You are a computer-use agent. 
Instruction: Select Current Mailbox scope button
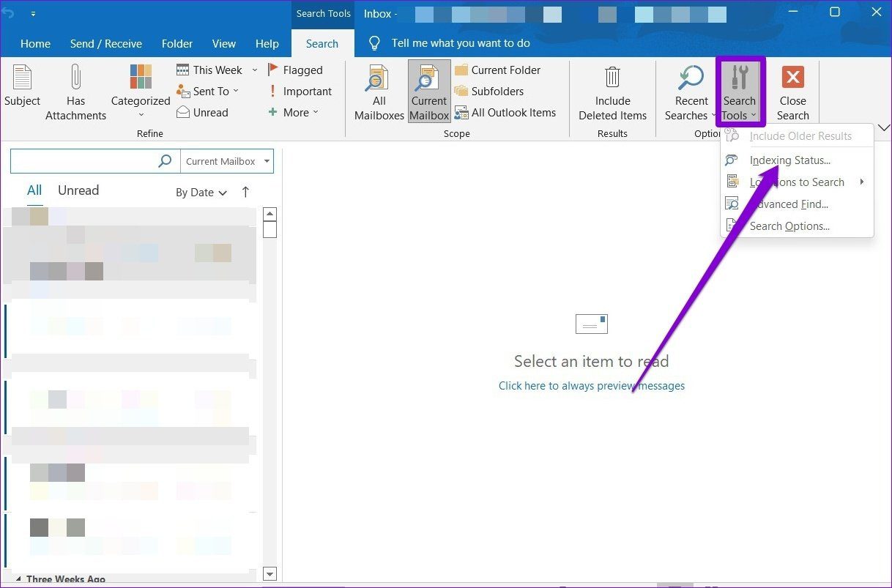pyautogui.click(x=429, y=92)
